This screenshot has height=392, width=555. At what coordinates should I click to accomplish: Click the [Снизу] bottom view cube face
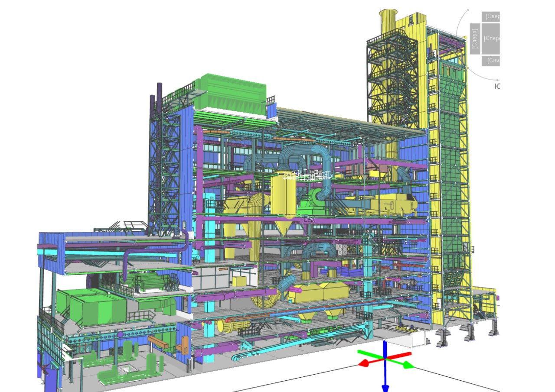[491, 61]
